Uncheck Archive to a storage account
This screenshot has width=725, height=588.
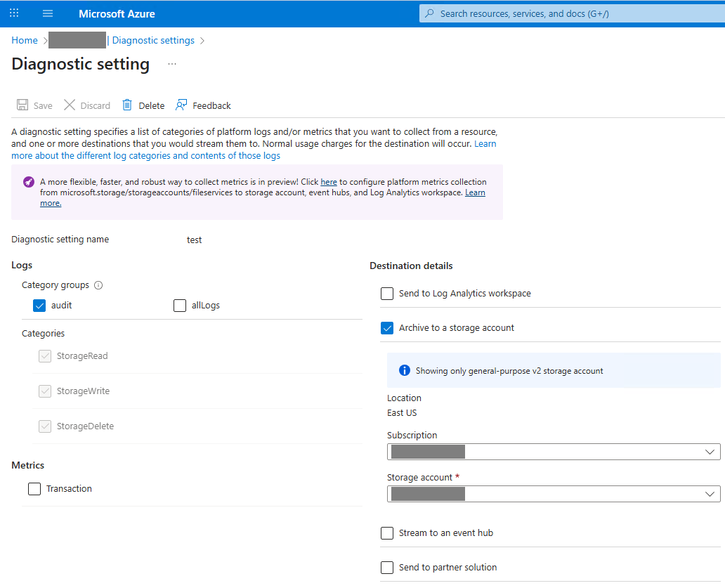[387, 328]
